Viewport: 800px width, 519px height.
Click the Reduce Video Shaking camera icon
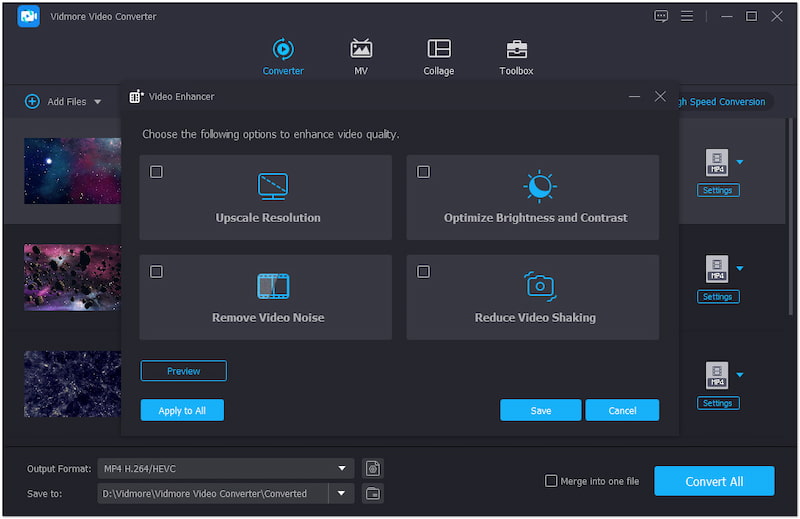(539, 286)
